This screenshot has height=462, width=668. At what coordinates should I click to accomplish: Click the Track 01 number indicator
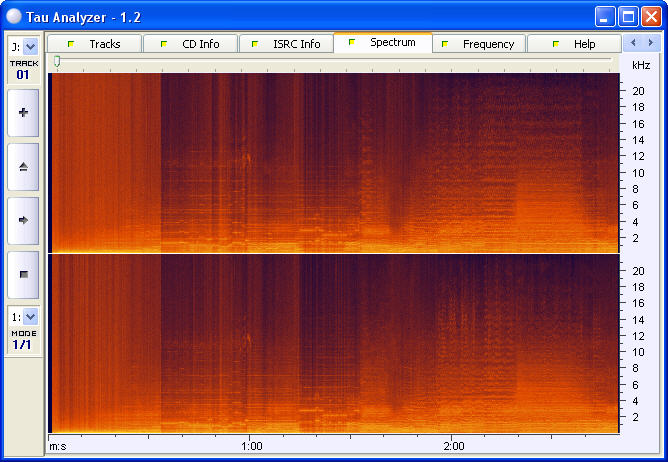click(x=23, y=75)
